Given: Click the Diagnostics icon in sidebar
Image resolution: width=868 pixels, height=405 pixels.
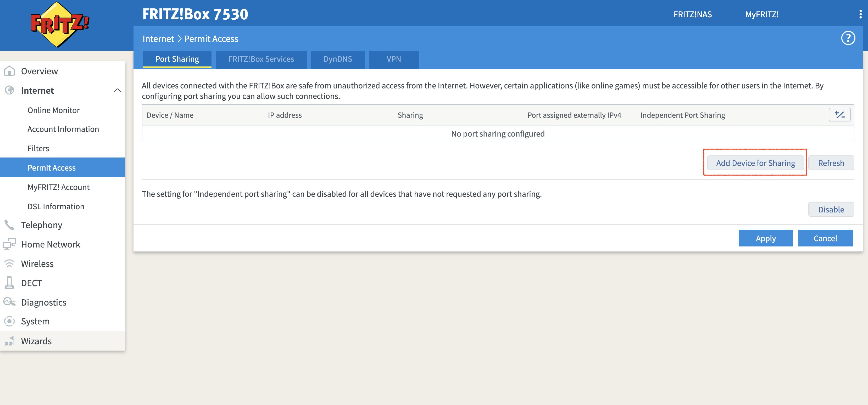Looking at the screenshot, I should coord(9,302).
